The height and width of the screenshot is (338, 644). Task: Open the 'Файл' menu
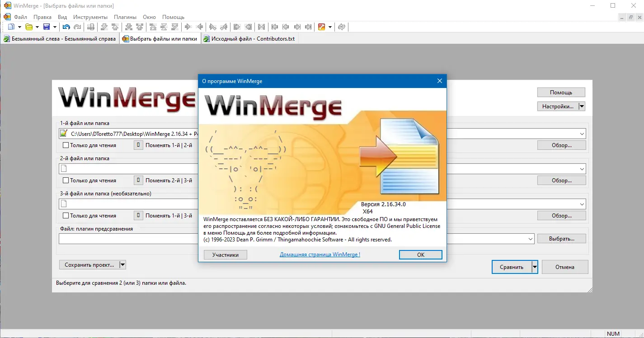21,17
